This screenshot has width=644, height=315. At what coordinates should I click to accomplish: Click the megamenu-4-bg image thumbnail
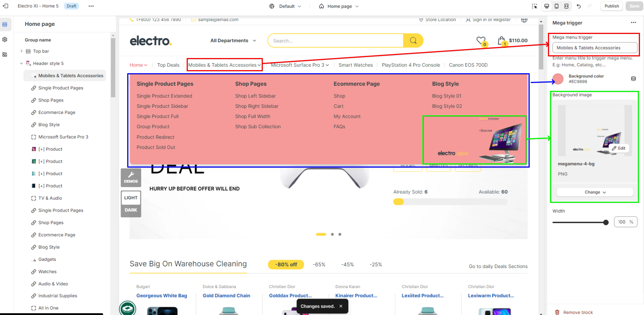(x=595, y=131)
